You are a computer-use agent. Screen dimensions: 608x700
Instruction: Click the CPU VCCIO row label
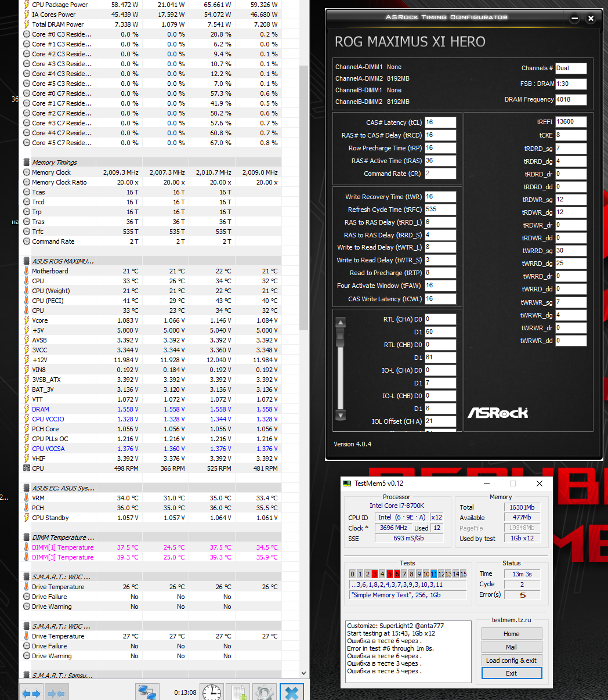coord(48,419)
